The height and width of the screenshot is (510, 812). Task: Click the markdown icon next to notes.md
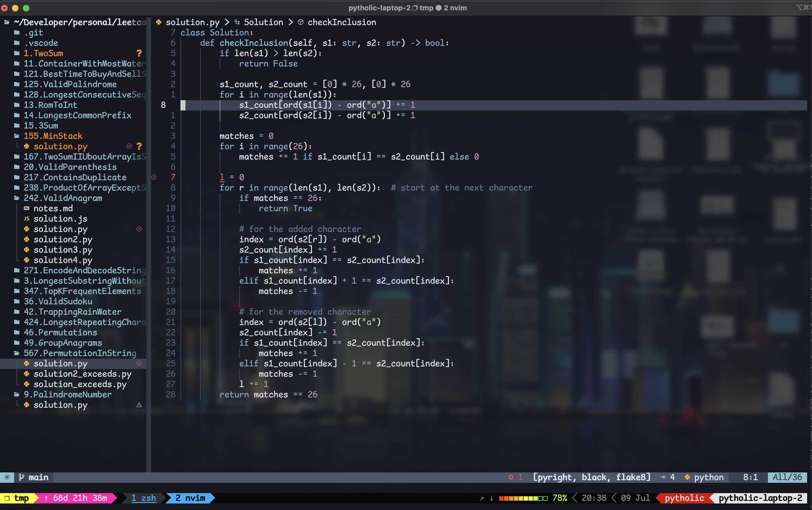click(x=27, y=208)
